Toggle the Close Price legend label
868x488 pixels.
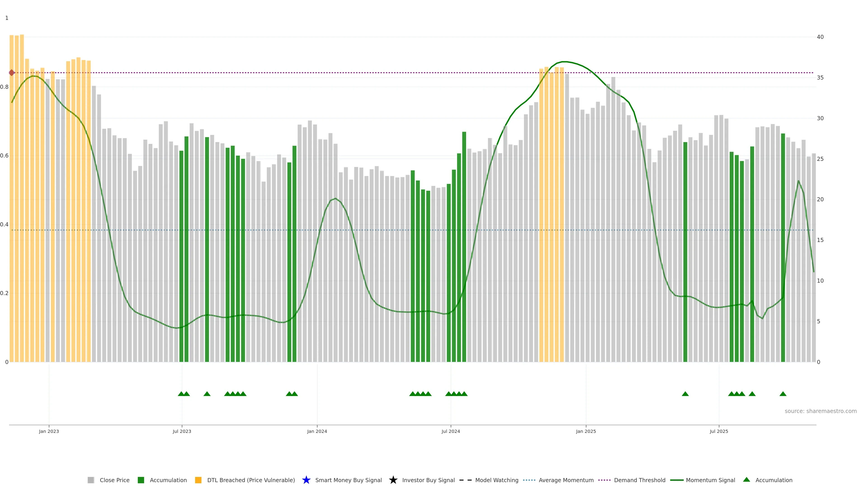pyautogui.click(x=115, y=480)
